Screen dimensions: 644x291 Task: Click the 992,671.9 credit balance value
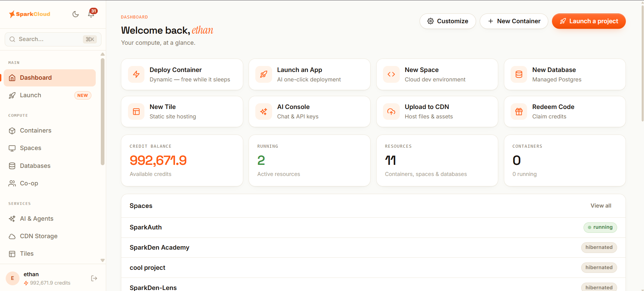(158, 160)
